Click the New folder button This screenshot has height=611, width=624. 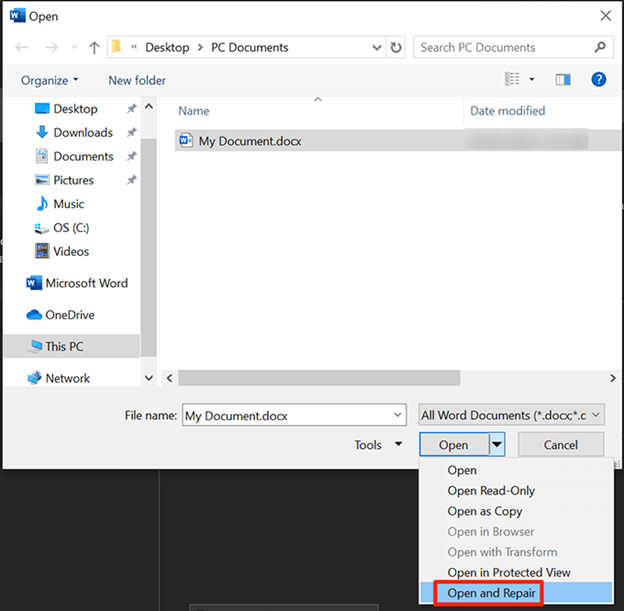point(137,80)
